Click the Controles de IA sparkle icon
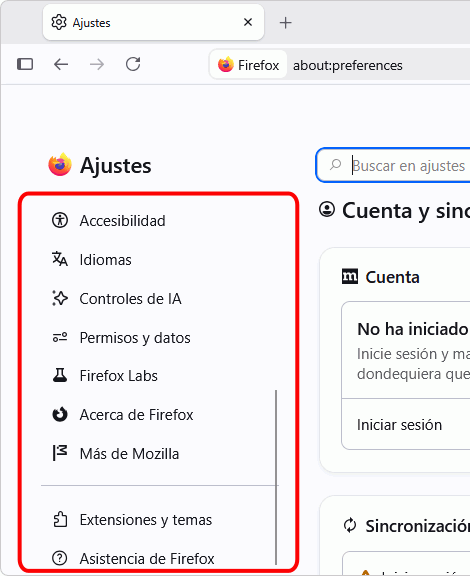 pos(60,298)
